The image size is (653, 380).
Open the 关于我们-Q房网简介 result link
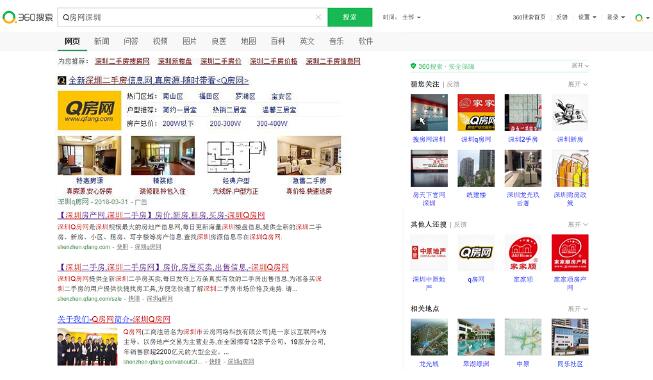point(114,319)
